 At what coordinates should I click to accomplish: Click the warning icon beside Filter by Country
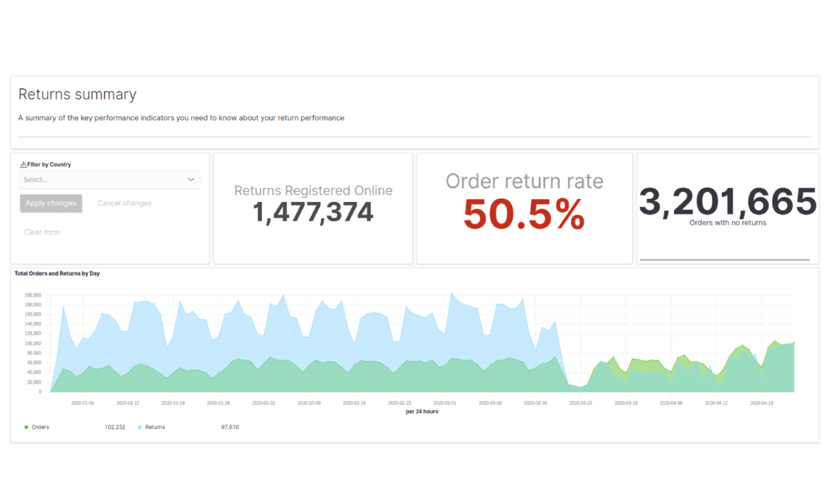pyautogui.click(x=23, y=165)
